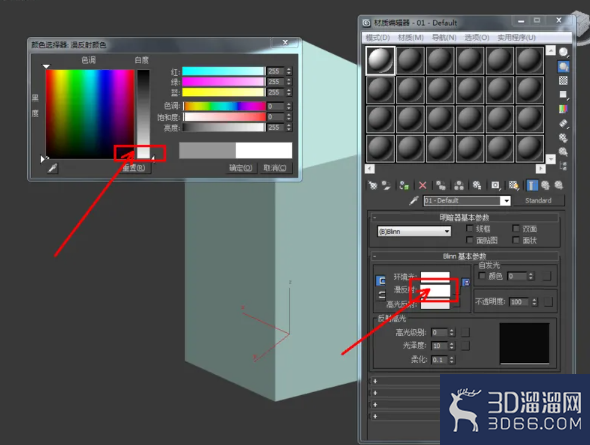The image size is (590, 445).
Task: Select the active first material sample slot
Action: pos(380,60)
